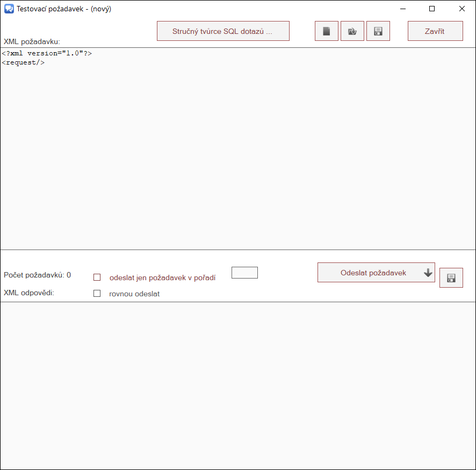The image size is (476, 470).
Task: Send request via 'Odeslat požadavek' label
Action: (x=373, y=273)
